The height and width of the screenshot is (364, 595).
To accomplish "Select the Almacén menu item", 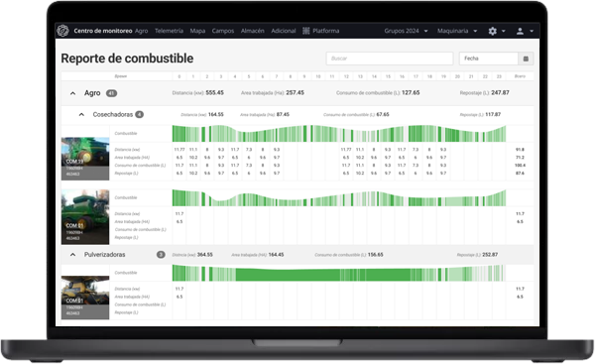I will [253, 31].
